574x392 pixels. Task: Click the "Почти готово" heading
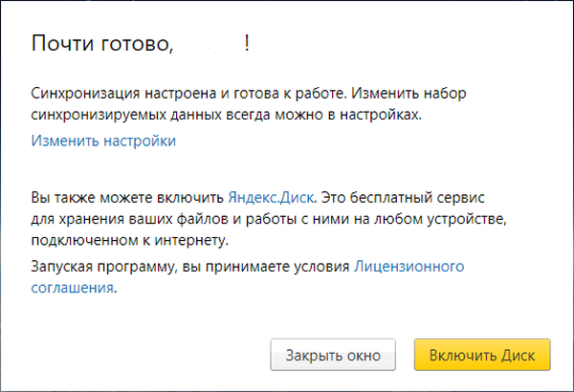pyautogui.click(x=103, y=44)
